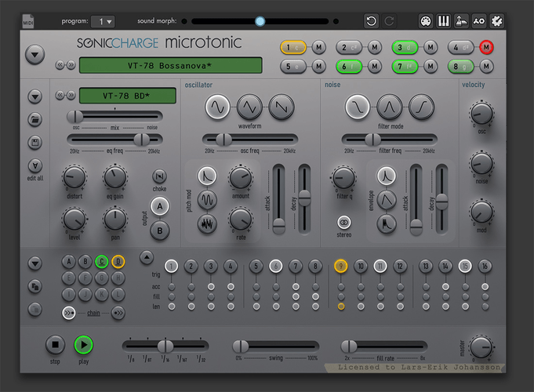This screenshot has width=534, height=392.
Task: Select the triangle oscillator waveform
Action: pos(249,107)
